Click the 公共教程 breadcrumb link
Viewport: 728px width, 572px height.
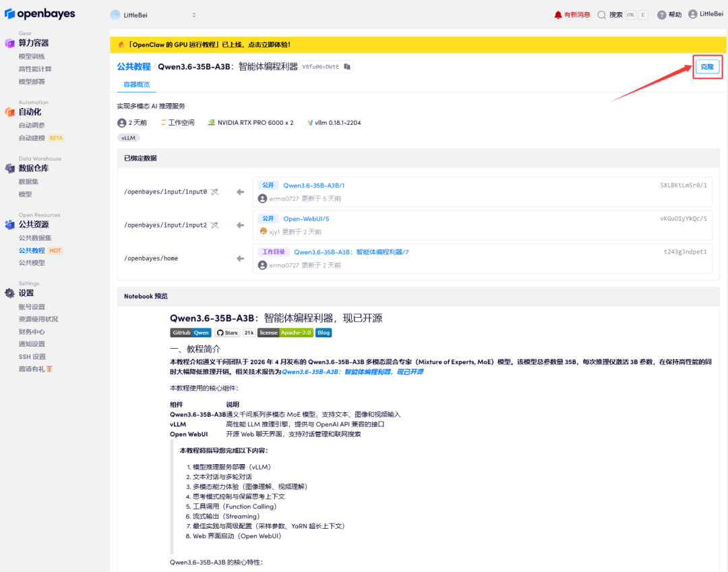pyautogui.click(x=133, y=67)
